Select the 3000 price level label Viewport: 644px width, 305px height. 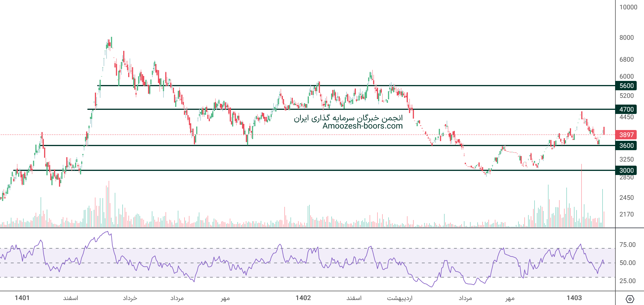coord(626,170)
